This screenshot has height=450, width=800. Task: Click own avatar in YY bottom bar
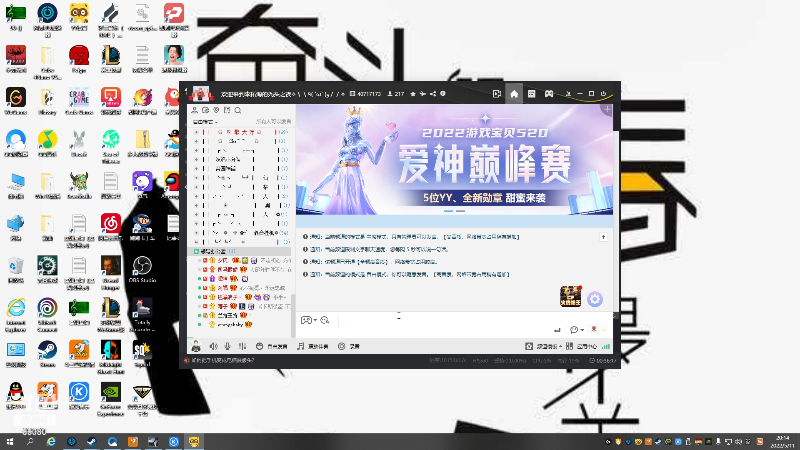point(196,346)
